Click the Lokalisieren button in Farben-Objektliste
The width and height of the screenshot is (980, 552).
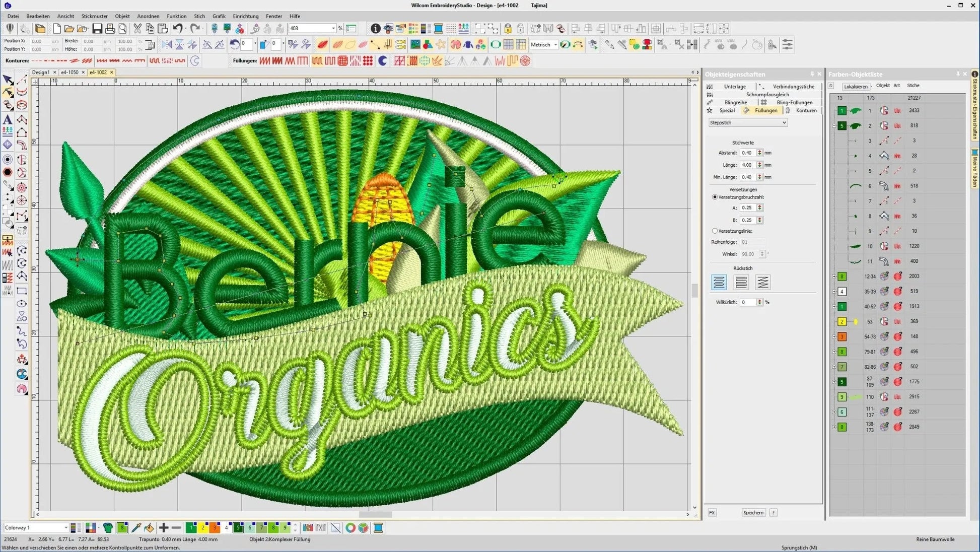[x=856, y=86]
